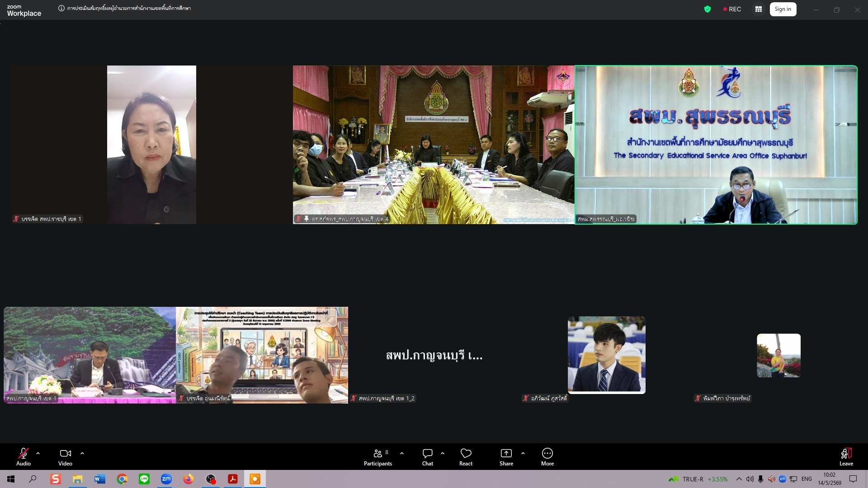Screen dimensions: 868x488
Task: Expand the arrow beside Chat
Action: pos(443,453)
